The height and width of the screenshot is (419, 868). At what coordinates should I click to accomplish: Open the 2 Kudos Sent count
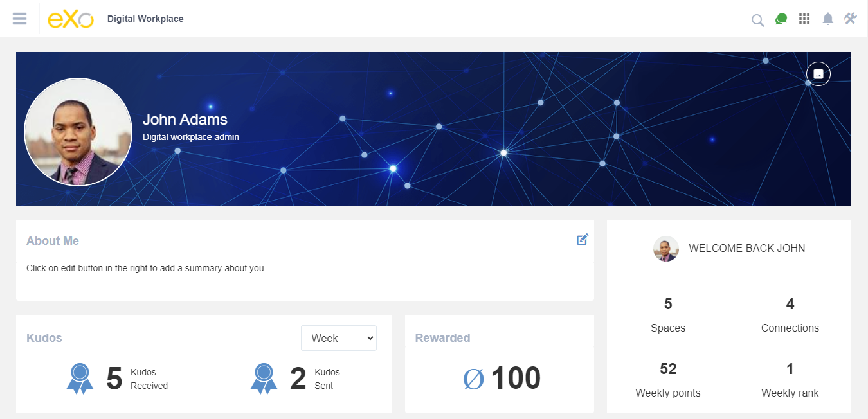298,379
